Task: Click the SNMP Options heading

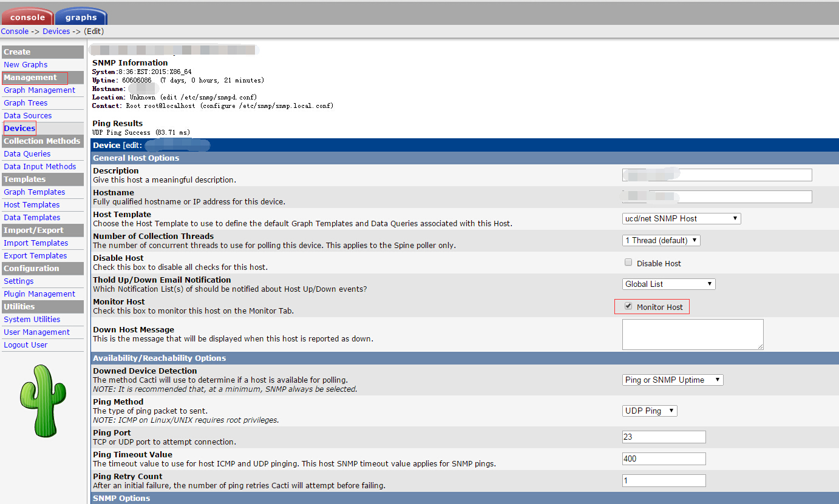Action: [x=121, y=499]
